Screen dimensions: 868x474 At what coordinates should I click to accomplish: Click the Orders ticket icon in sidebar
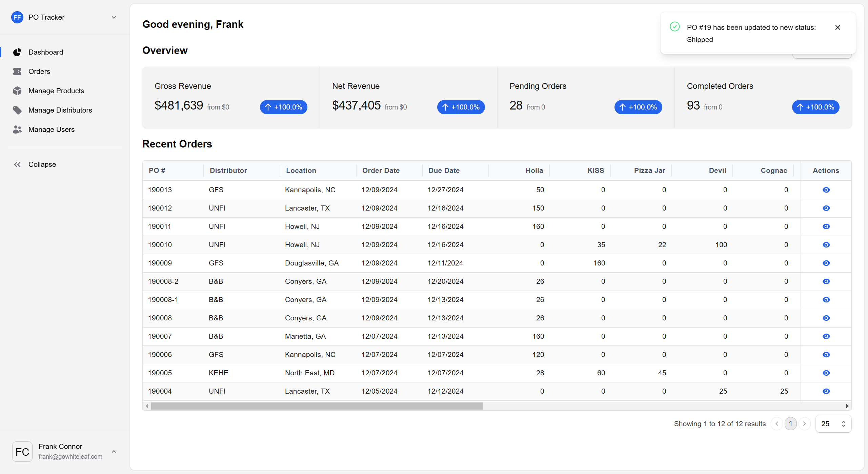[x=17, y=72]
